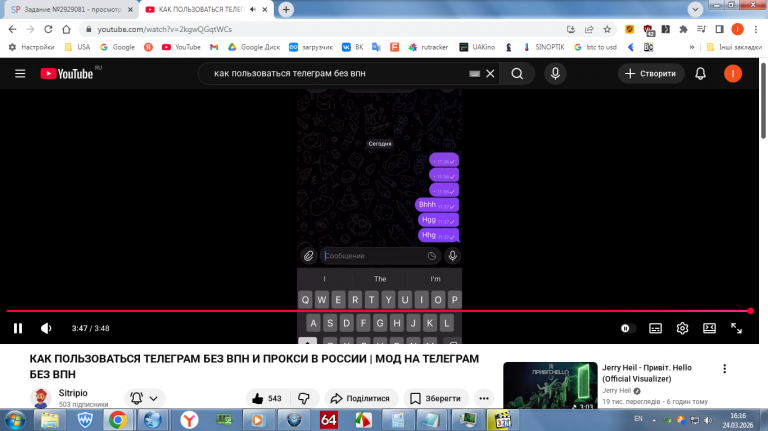Open more actions under the video
Image resolution: width=768 pixels, height=431 pixels.
tap(484, 398)
